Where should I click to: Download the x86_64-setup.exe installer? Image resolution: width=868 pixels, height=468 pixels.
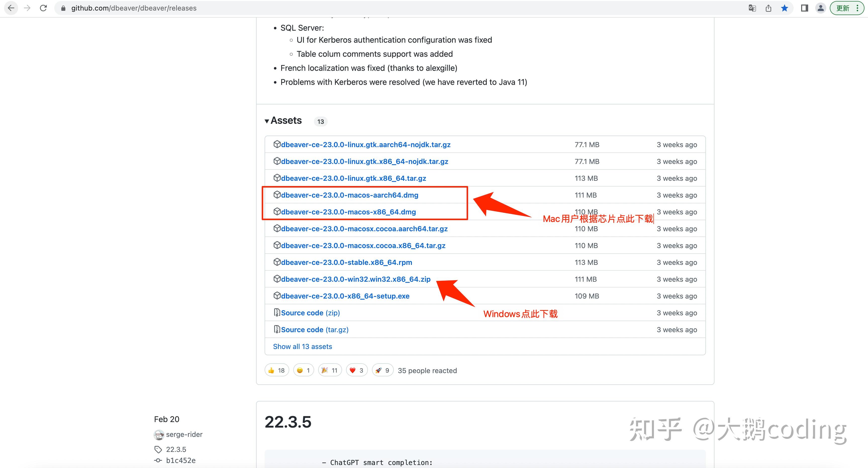tap(345, 296)
